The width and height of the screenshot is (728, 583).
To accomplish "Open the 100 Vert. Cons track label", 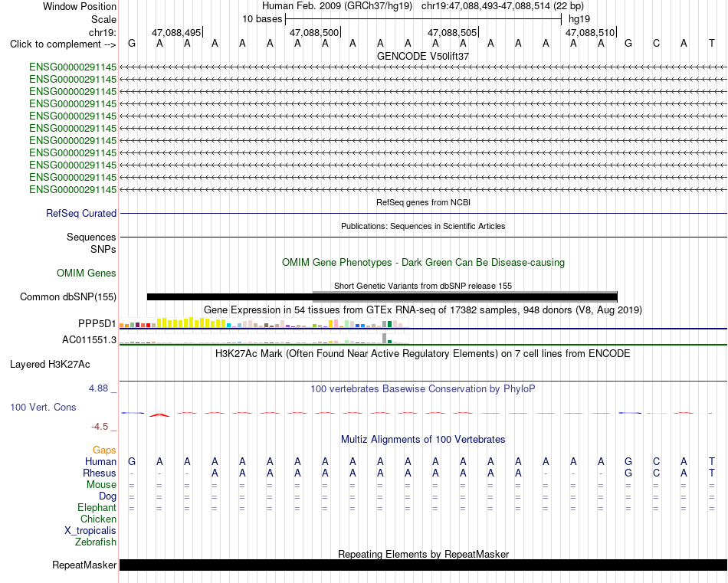I will click(43, 407).
